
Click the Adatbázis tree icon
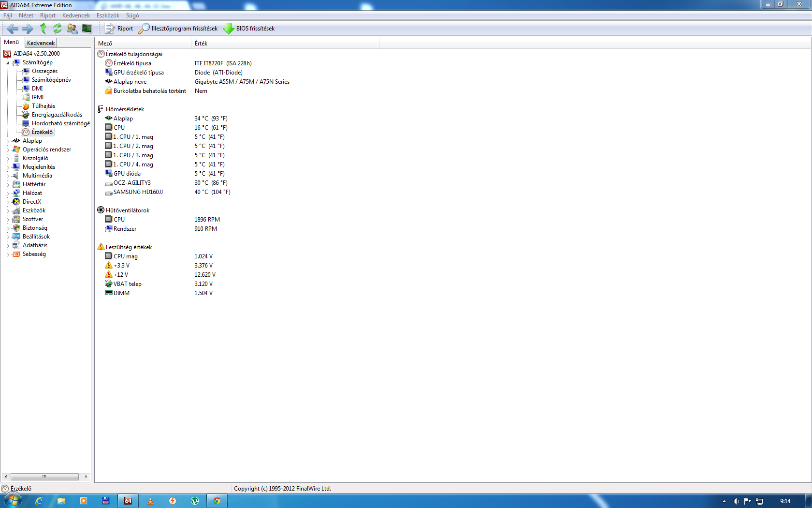tap(16, 245)
